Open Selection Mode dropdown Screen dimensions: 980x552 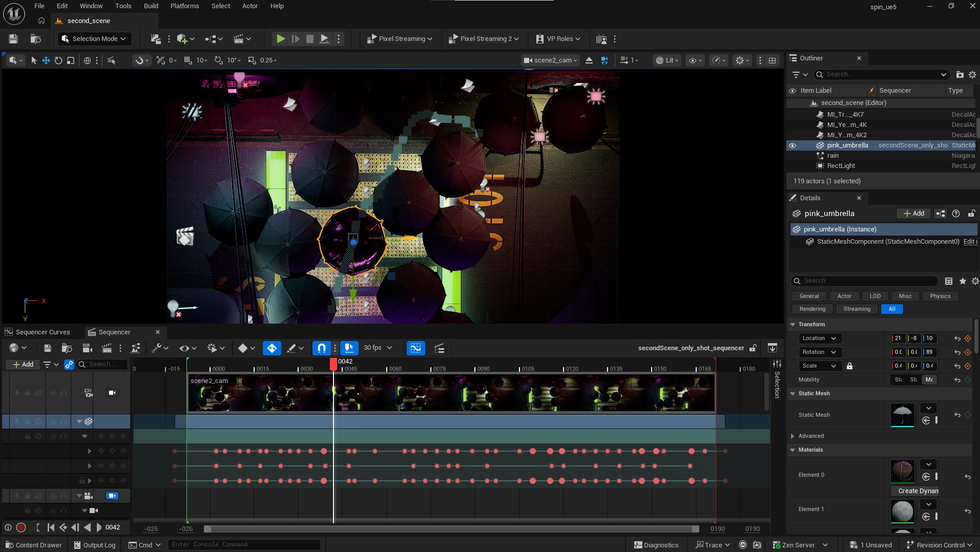tap(94, 39)
